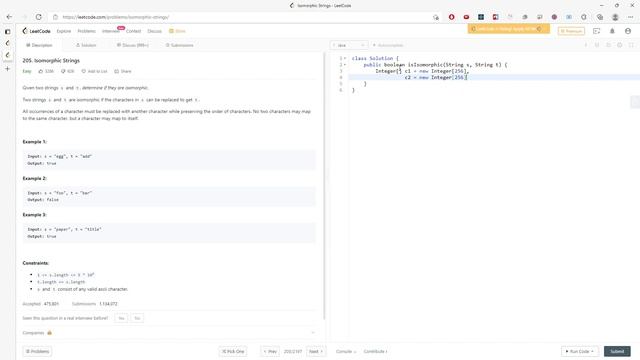The width and height of the screenshot is (640, 360).
Task: Click the editor info icon
Action: [x=586, y=45]
